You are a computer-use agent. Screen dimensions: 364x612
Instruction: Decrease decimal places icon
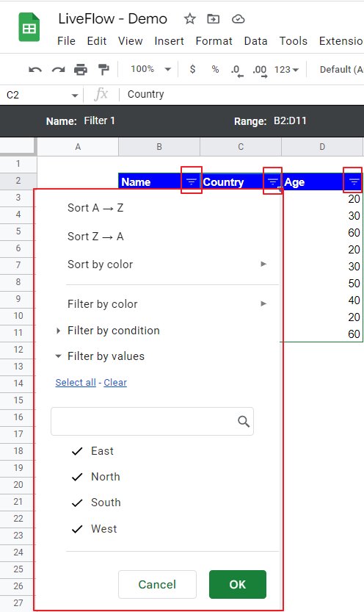coord(237,71)
